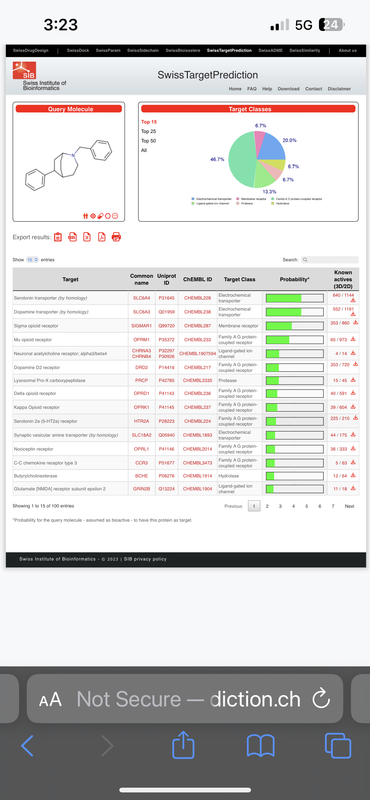Open SwissADME tab in top bar
The image size is (370, 800).
click(270, 51)
